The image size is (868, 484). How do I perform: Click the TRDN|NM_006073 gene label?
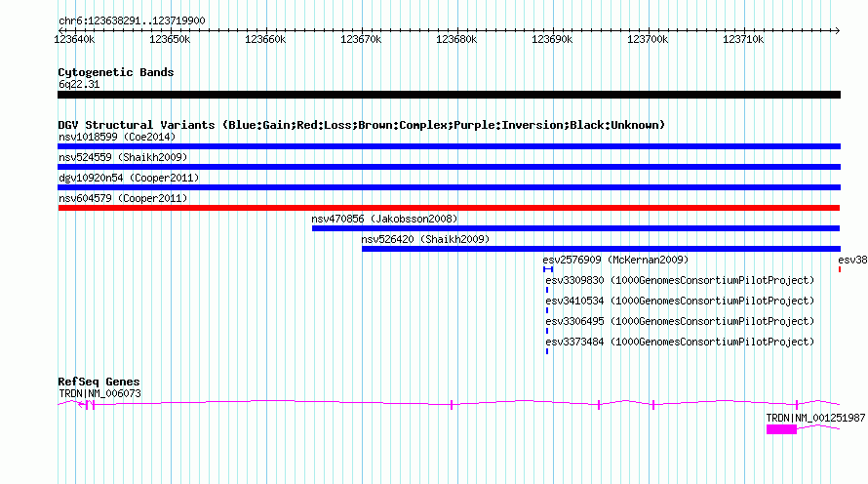99,393
